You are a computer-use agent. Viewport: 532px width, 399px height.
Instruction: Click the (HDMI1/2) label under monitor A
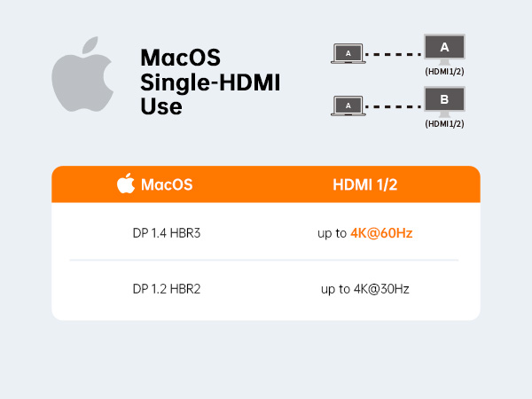(x=445, y=72)
